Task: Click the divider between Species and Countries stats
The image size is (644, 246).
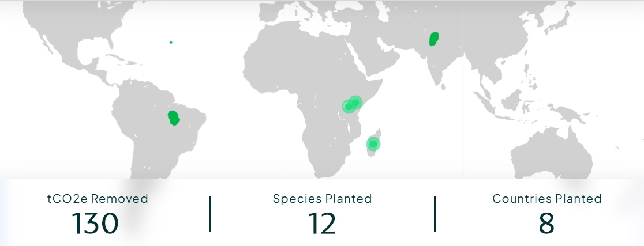Action: coord(435,214)
